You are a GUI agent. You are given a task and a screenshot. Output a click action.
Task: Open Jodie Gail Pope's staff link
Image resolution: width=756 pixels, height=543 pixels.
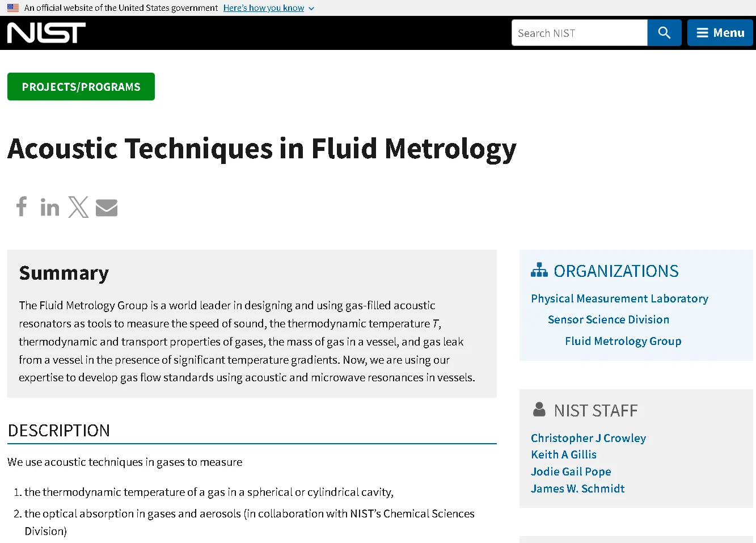coord(571,472)
